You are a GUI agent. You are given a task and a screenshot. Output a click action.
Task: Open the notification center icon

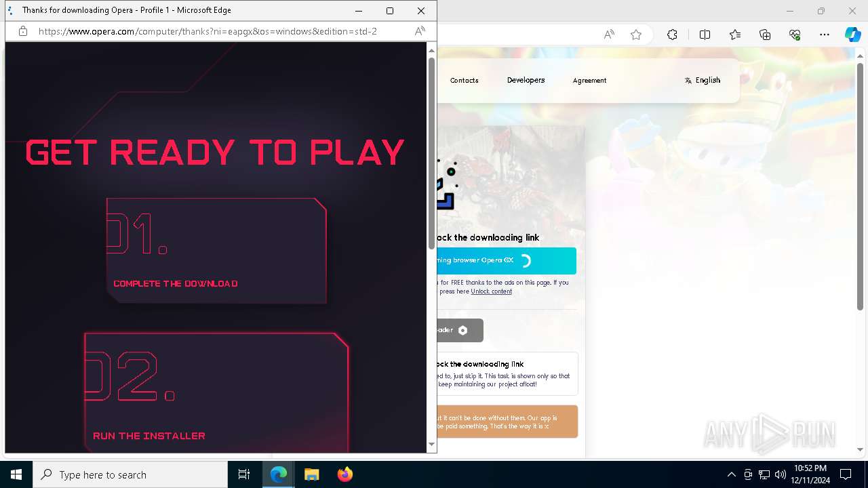(846, 474)
